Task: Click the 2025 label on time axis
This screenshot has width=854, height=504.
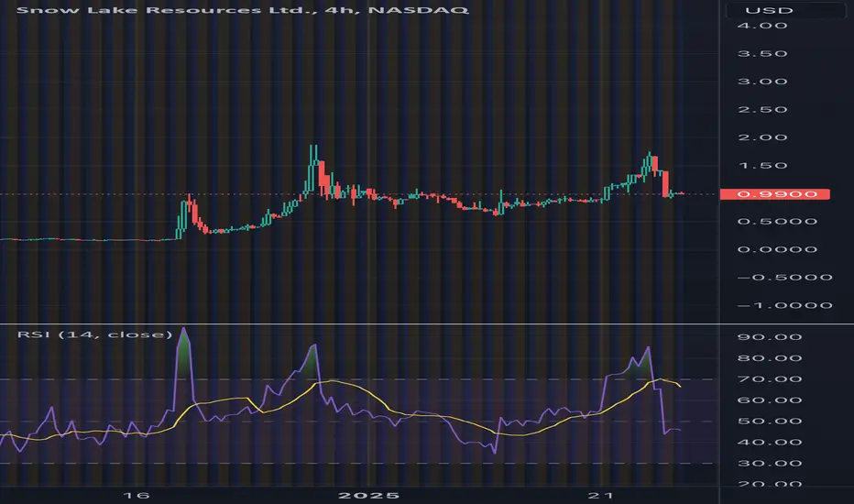Action: pos(368,495)
